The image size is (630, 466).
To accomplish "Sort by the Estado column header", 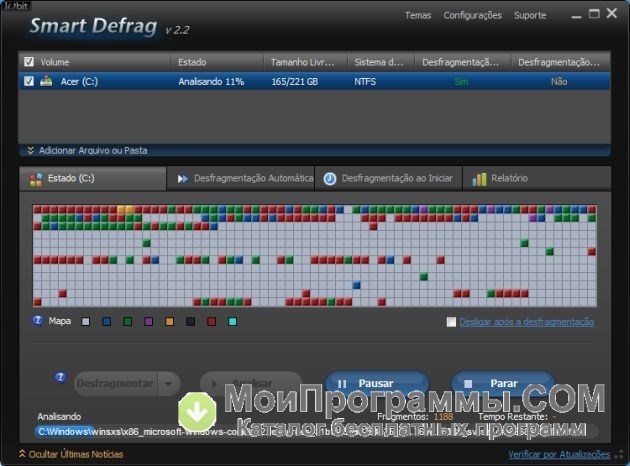I will click(x=217, y=62).
